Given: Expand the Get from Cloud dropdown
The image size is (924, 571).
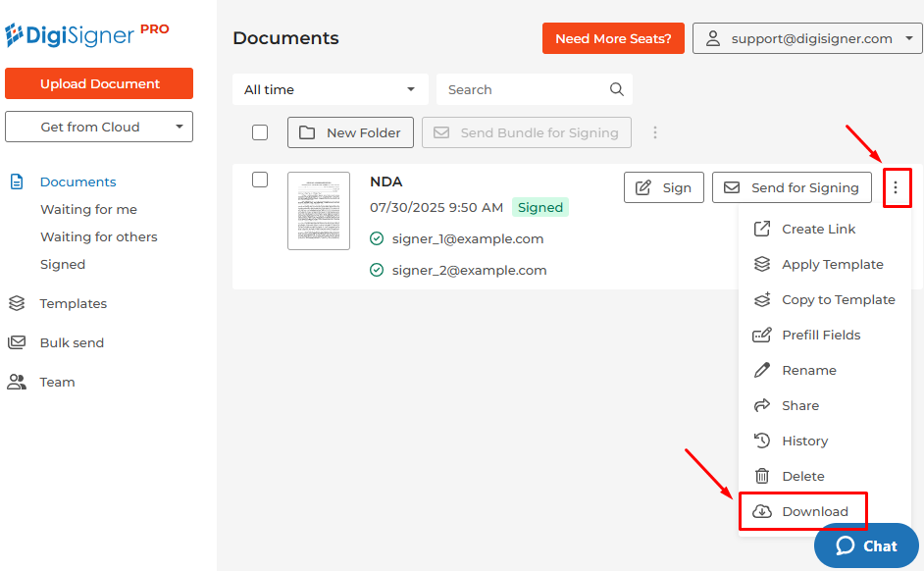Looking at the screenshot, I should (x=99, y=127).
